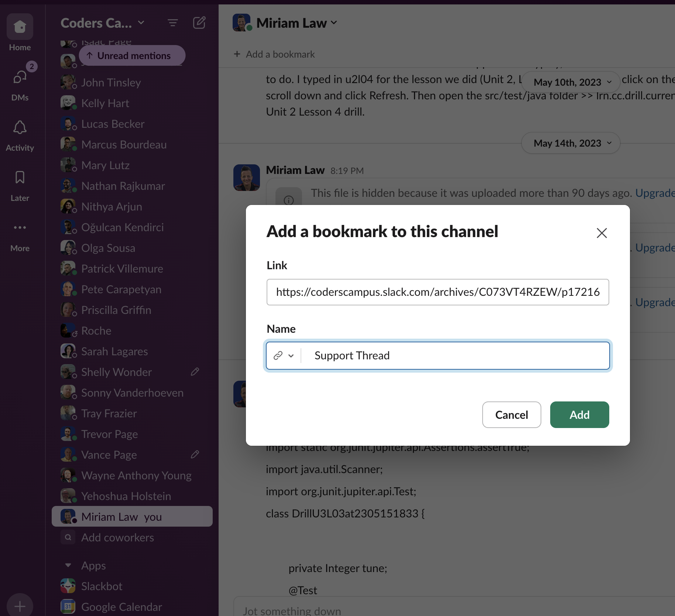Click inside the bookmark Link field
Screen dimensions: 675x616
437,292
